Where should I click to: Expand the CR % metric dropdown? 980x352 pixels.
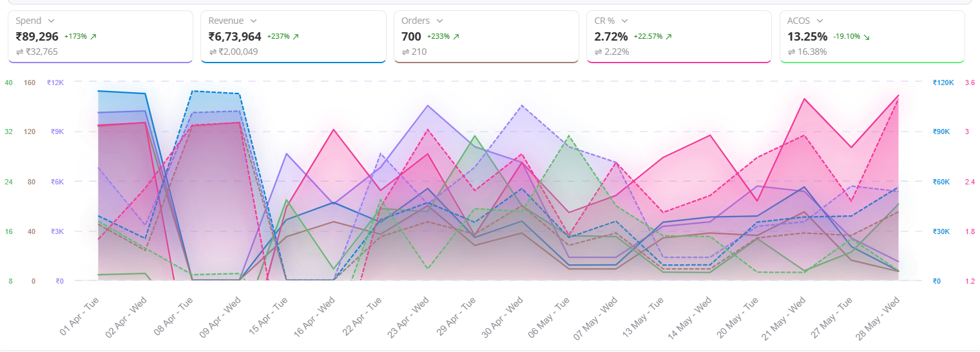pyautogui.click(x=624, y=21)
